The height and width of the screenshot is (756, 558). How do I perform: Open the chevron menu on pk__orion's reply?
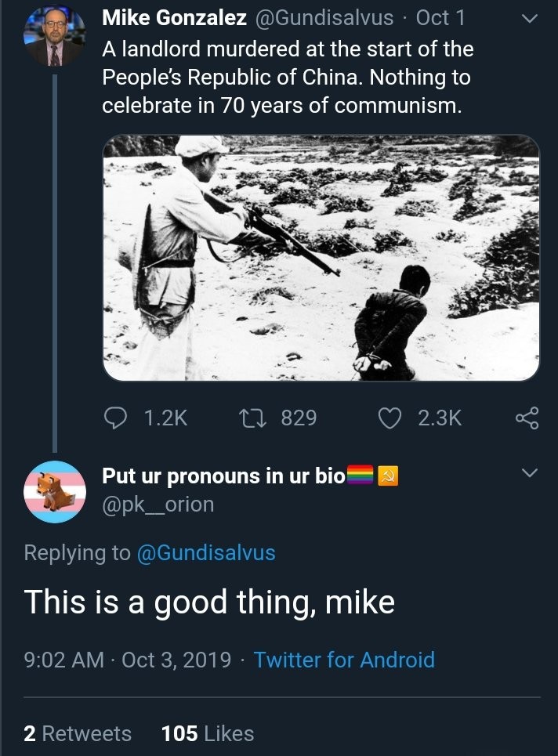pos(530,474)
